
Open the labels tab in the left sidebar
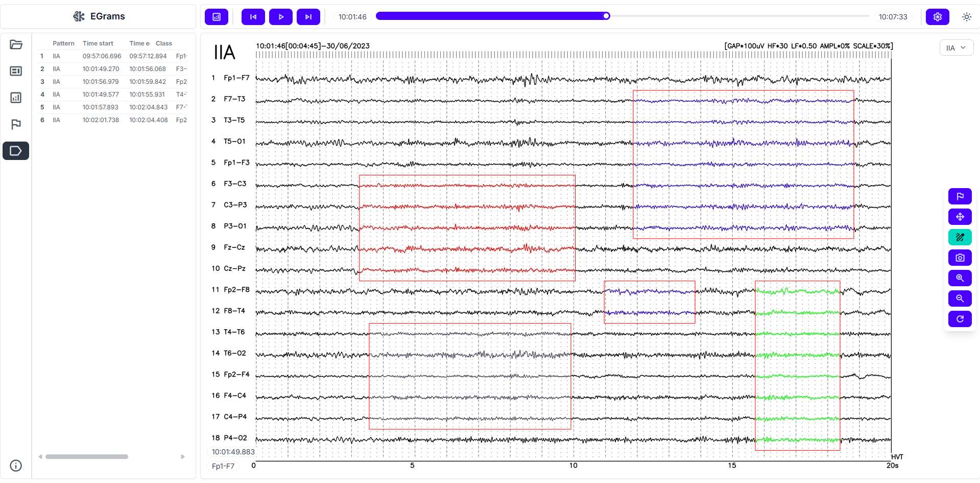tap(16, 151)
